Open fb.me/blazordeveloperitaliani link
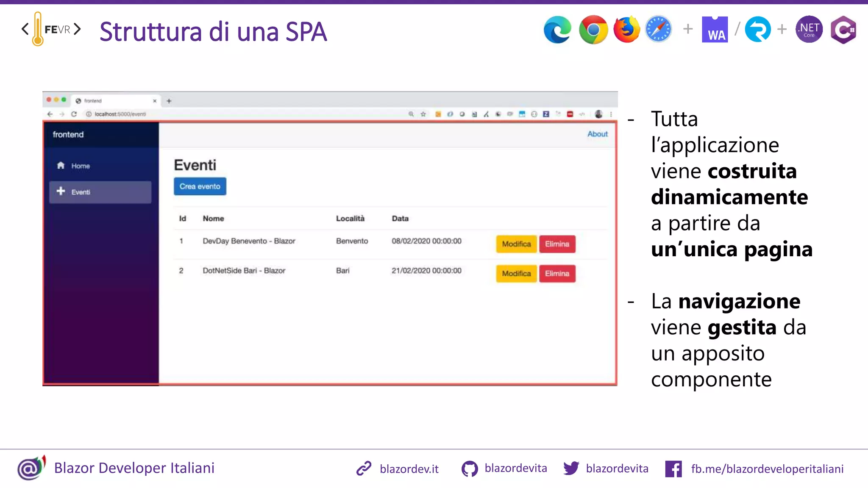 pos(767,469)
